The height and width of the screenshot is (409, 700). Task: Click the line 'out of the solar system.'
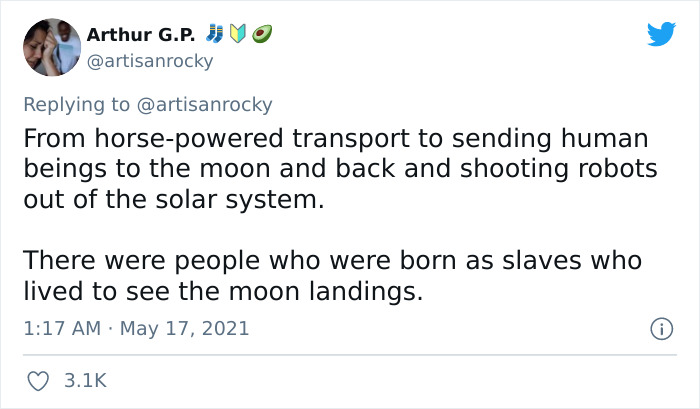(x=174, y=198)
